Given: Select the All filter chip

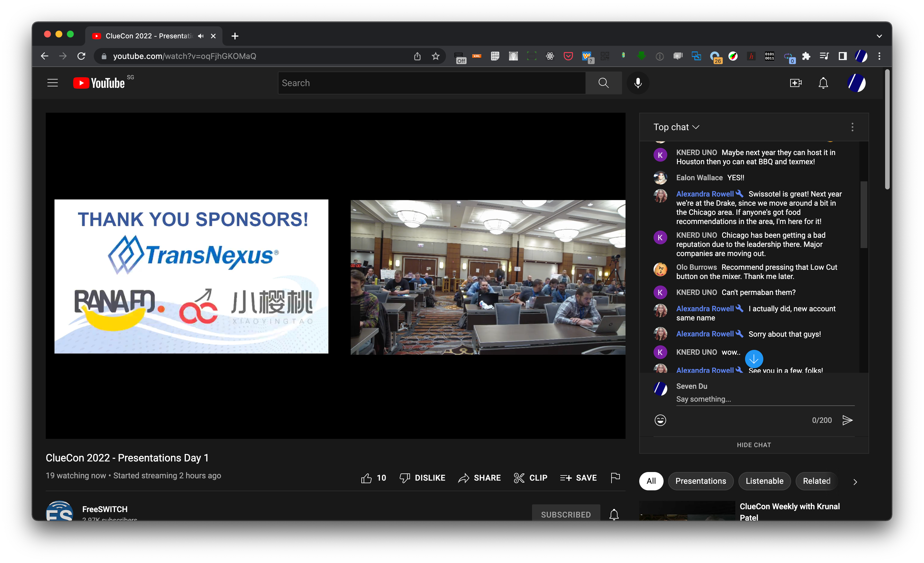Looking at the screenshot, I should 651,481.
